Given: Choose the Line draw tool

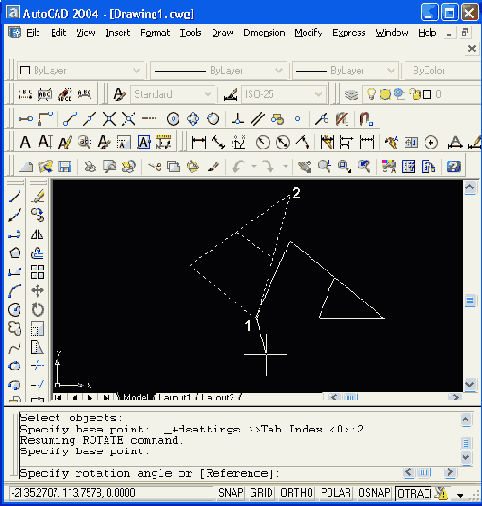Looking at the screenshot, I should pyautogui.click(x=14, y=196).
